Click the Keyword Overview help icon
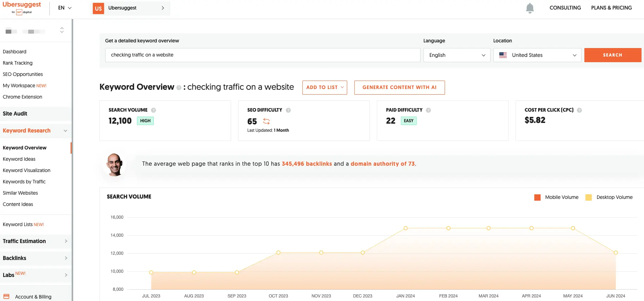This screenshot has width=644, height=301. point(179,88)
